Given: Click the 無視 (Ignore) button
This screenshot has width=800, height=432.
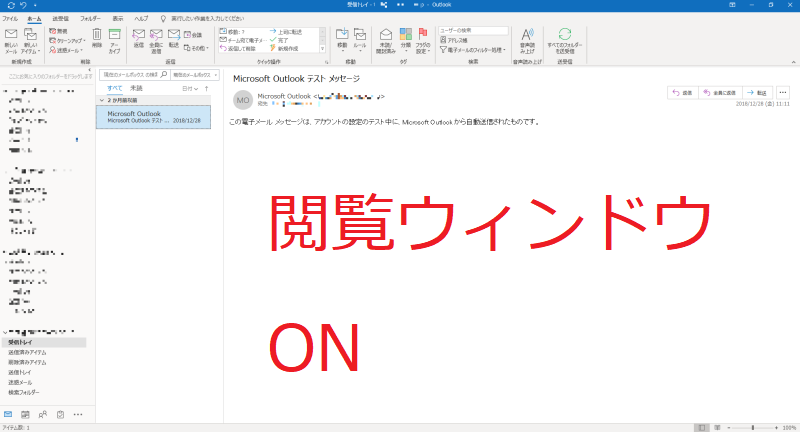Looking at the screenshot, I should pos(58,31).
